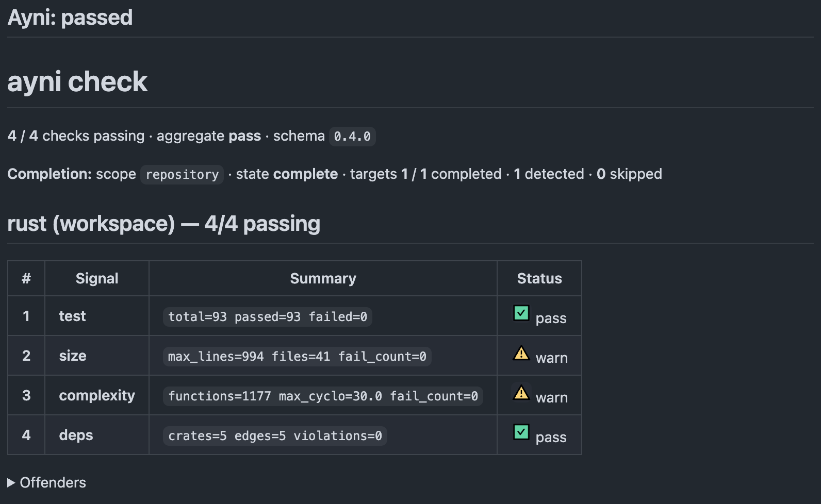821x504 pixels.
Task: Click 'crates=5 edges=5 violations=0' summary
Action: click(275, 436)
